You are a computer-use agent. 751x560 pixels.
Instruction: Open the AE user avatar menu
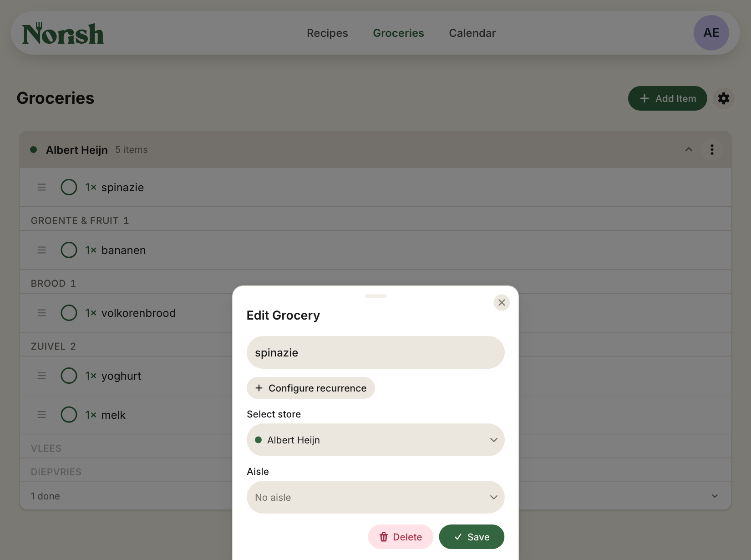[x=711, y=33]
